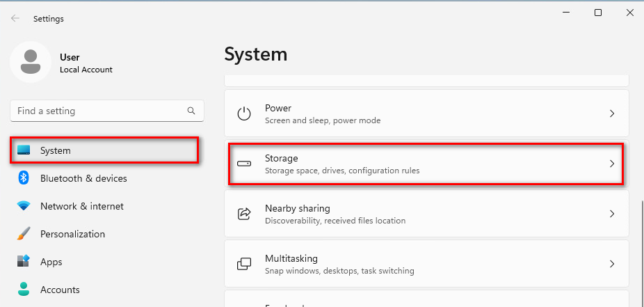Screen dimensions: 644x307
Task: Click the "Local Account" text
Action: click(x=86, y=70)
